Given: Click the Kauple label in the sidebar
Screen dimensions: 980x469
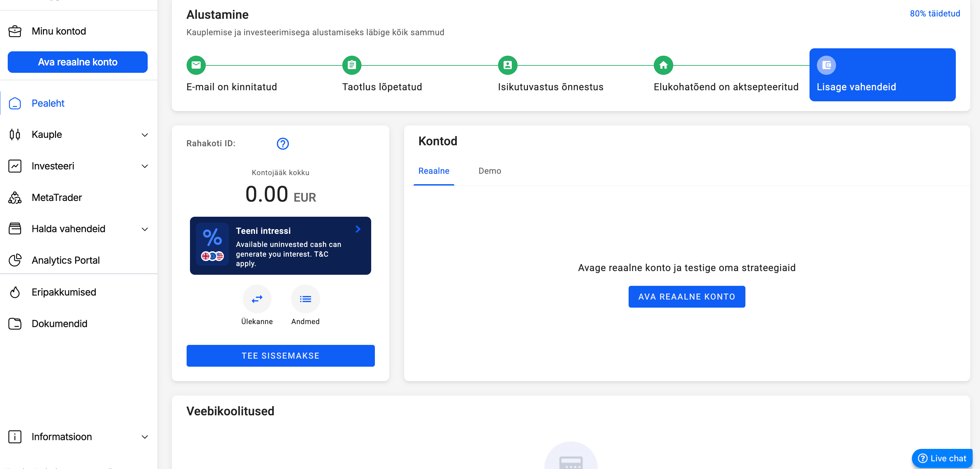Looking at the screenshot, I should tap(47, 135).
